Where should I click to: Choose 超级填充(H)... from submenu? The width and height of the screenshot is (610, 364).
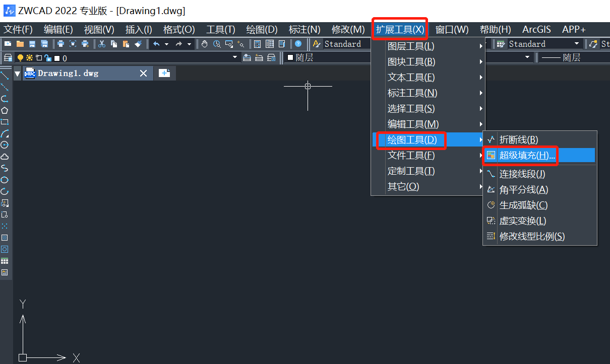pos(540,156)
